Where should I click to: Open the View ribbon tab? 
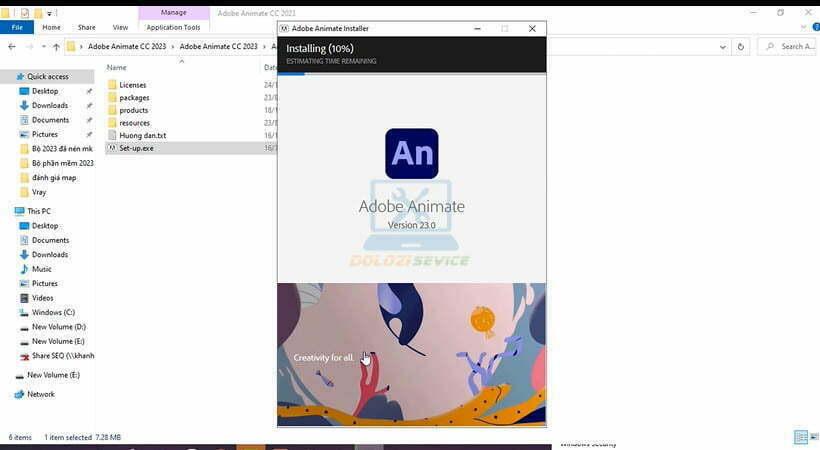tap(120, 27)
